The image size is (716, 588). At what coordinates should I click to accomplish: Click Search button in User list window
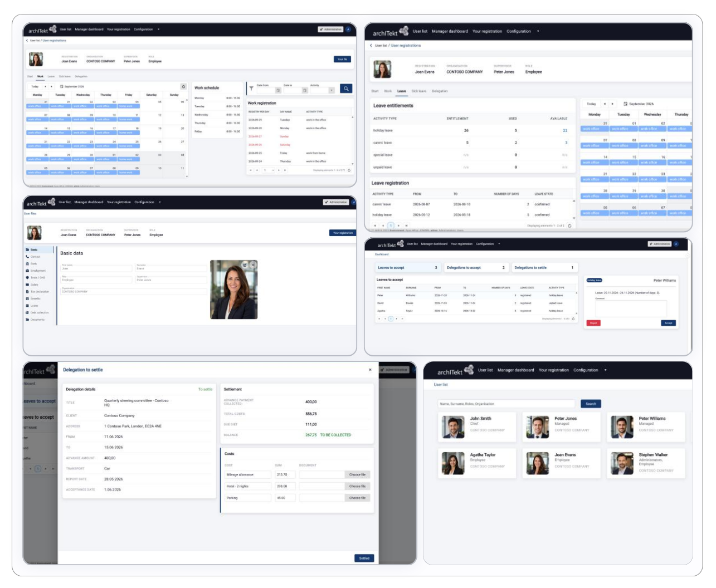[x=591, y=404]
